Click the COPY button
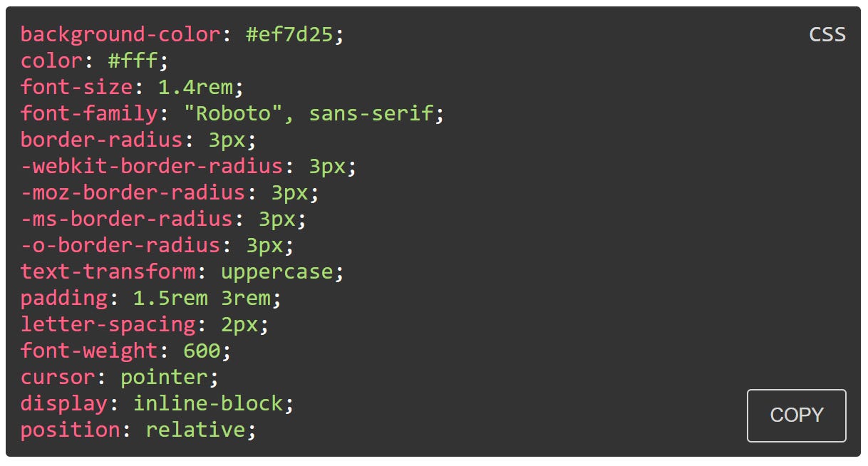The image size is (868, 466). [x=796, y=415]
